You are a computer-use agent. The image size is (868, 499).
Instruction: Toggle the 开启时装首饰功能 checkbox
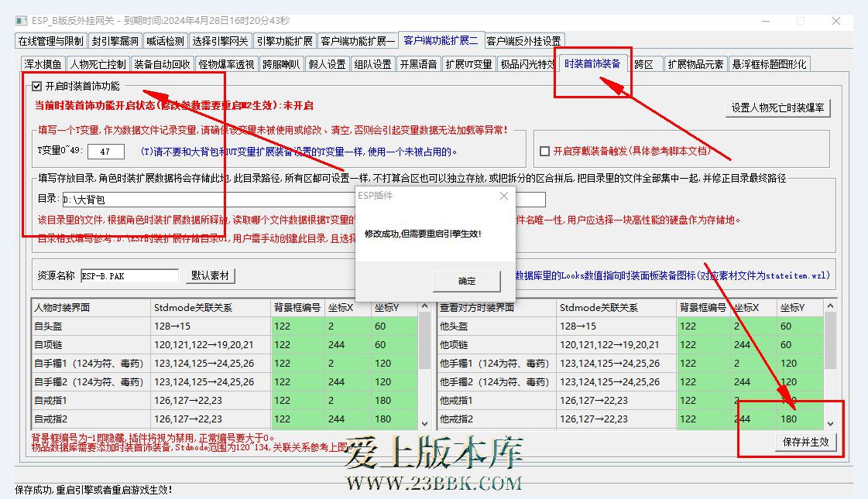37,86
